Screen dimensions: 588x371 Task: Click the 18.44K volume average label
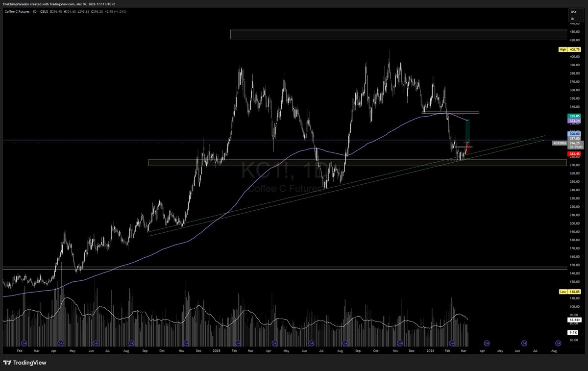click(574, 320)
